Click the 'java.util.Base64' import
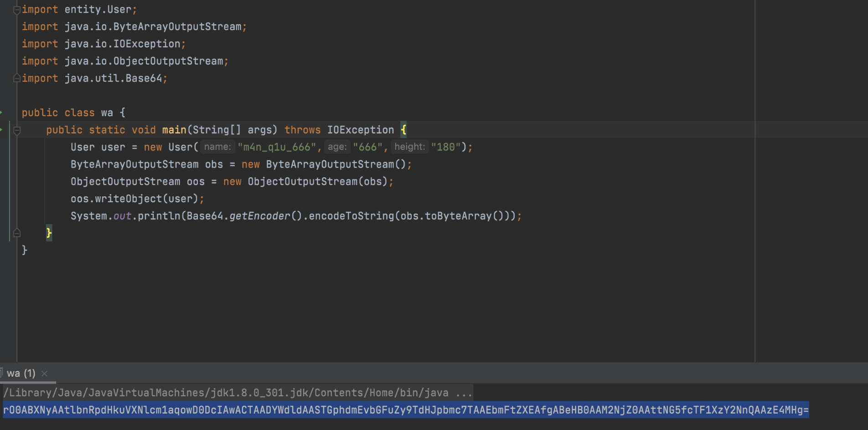The height and width of the screenshot is (430, 868). coord(113,78)
